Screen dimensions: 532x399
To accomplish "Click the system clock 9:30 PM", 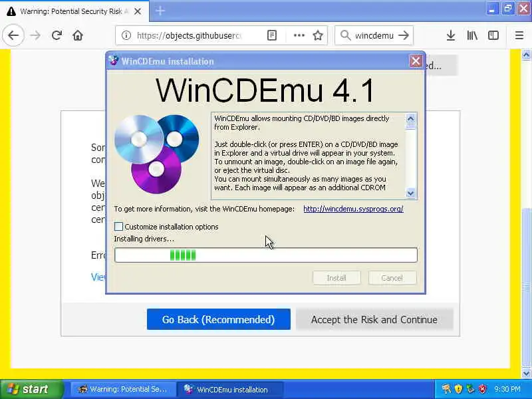I will (x=507, y=389).
